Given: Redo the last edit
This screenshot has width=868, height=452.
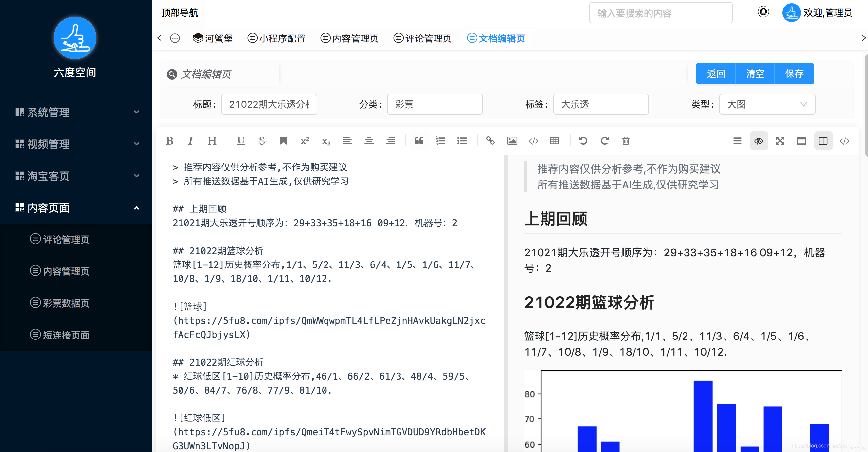Looking at the screenshot, I should tap(605, 141).
